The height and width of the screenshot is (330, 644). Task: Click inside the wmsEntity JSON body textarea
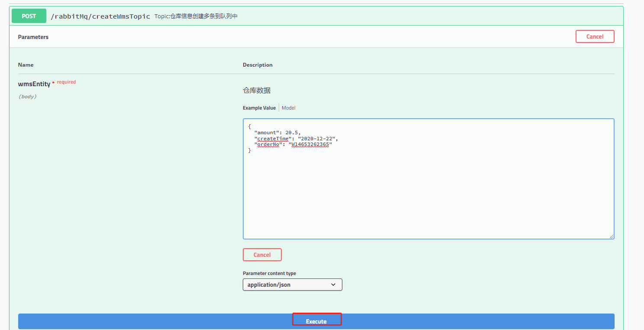coord(428,179)
